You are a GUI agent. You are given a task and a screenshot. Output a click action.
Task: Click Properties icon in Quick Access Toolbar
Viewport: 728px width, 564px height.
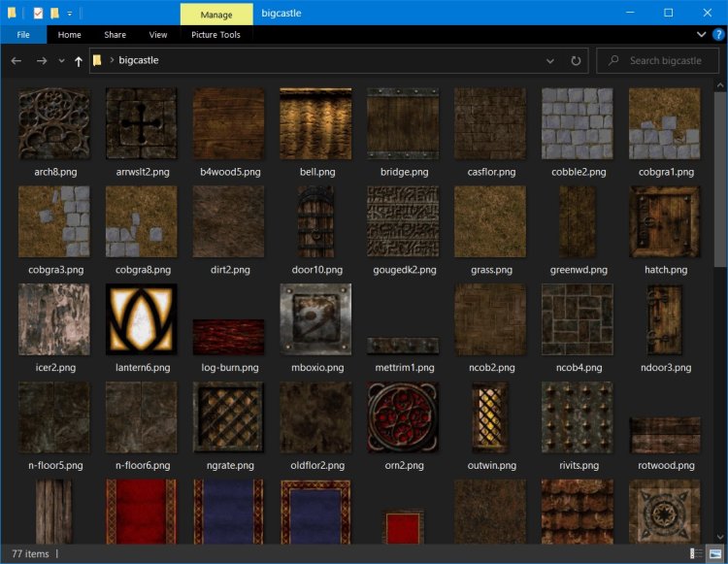pyautogui.click(x=37, y=13)
